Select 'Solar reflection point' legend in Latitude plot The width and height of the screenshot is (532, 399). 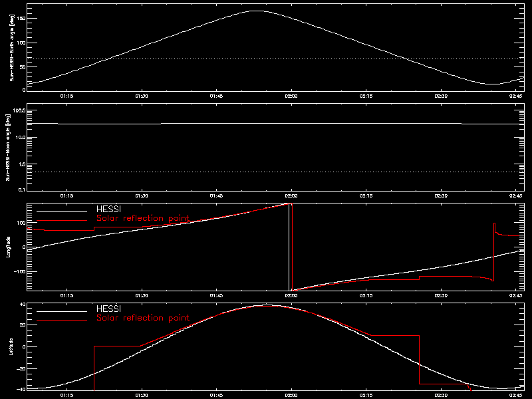click(x=143, y=318)
